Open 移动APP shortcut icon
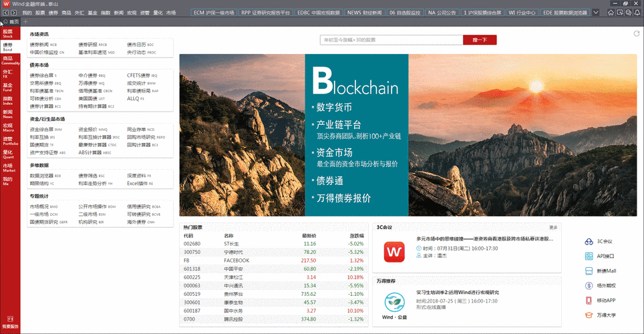The image size is (644, 334). (589, 301)
